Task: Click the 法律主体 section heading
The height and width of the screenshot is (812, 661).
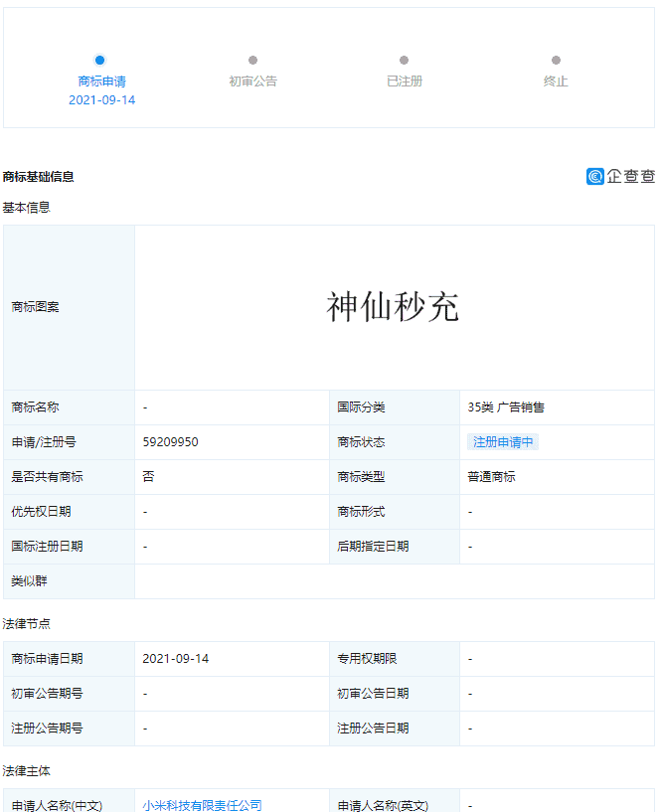Action: pyautogui.click(x=27, y=770)
